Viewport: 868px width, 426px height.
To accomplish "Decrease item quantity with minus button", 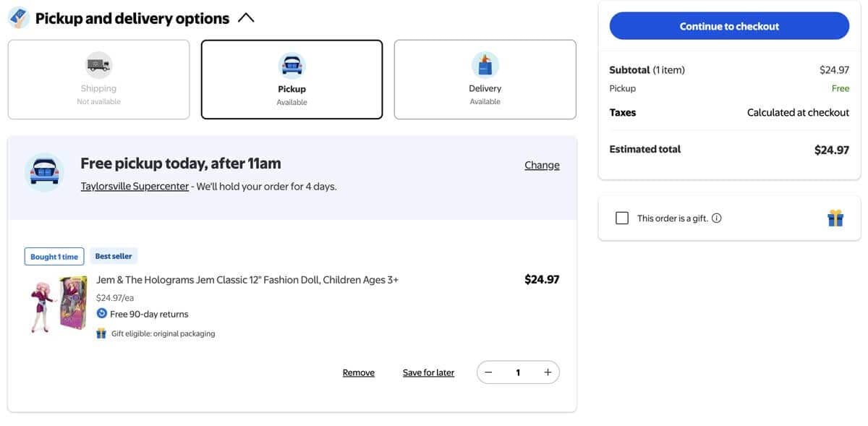I will tap(488, 372).
